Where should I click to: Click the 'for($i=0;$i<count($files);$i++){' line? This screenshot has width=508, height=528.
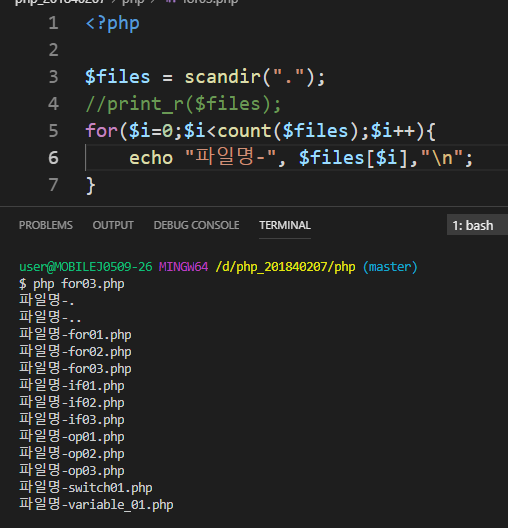[x=261, y=131]
